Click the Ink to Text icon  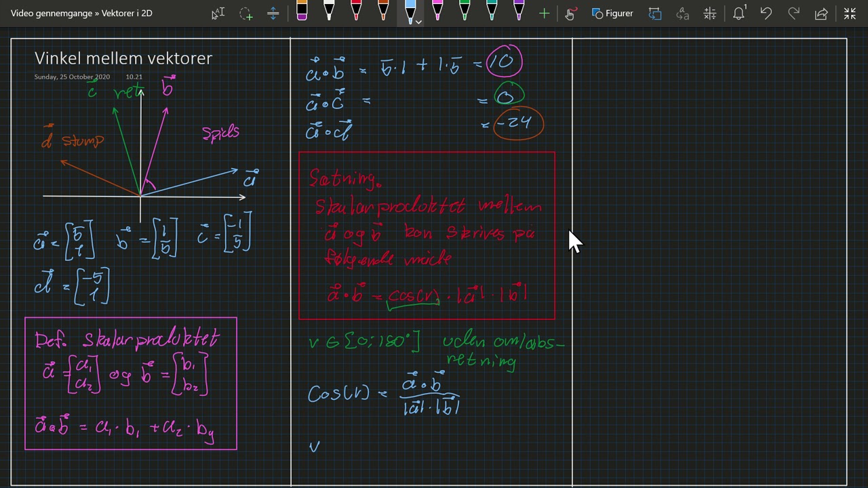pos(683,14)
